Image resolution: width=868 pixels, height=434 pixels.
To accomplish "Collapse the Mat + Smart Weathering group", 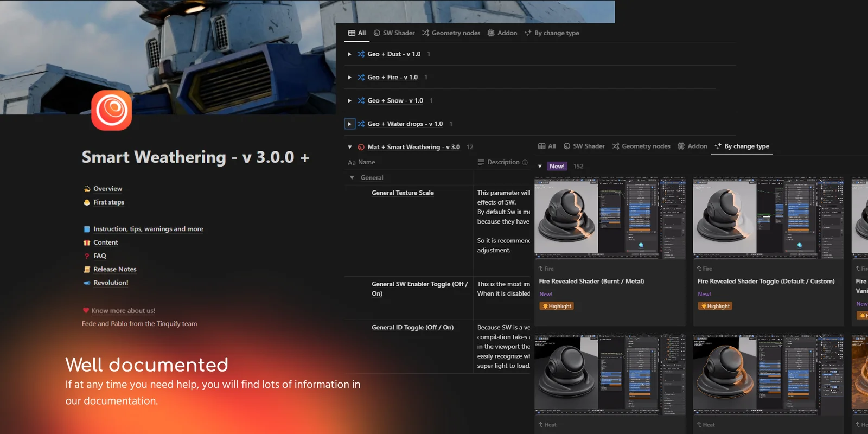I will pyautogui.click(x=349, y=147).
